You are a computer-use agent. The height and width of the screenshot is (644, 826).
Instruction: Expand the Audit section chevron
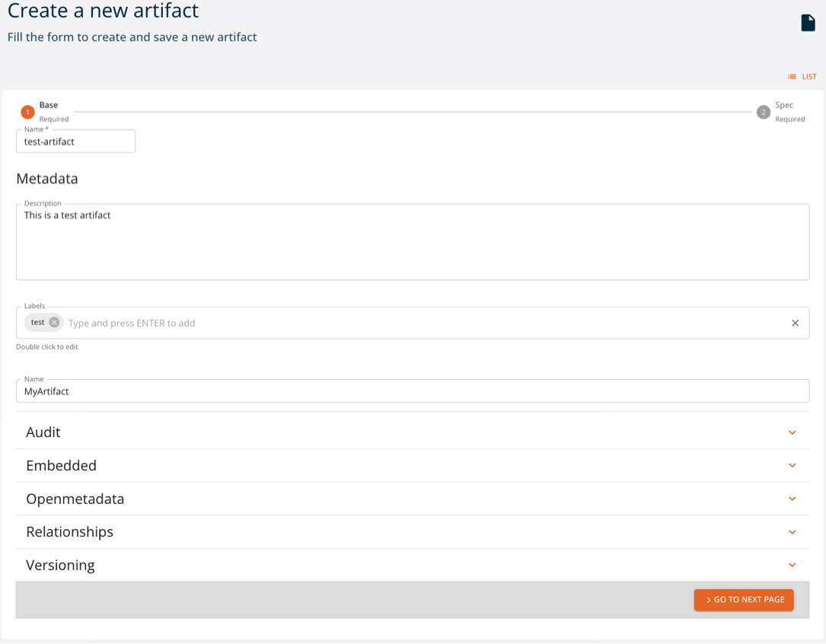[792, 432]
